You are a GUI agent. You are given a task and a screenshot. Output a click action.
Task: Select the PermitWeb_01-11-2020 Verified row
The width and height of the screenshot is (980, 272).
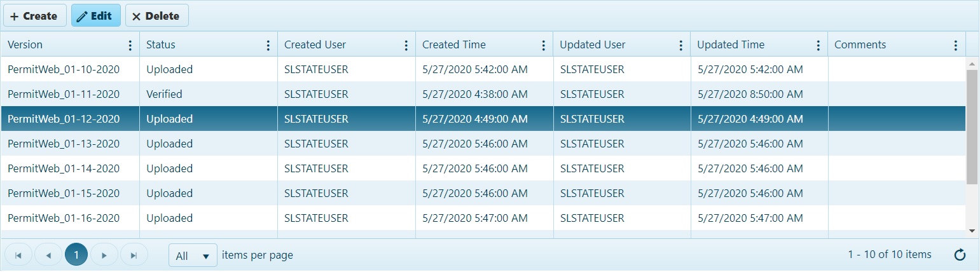483,94
